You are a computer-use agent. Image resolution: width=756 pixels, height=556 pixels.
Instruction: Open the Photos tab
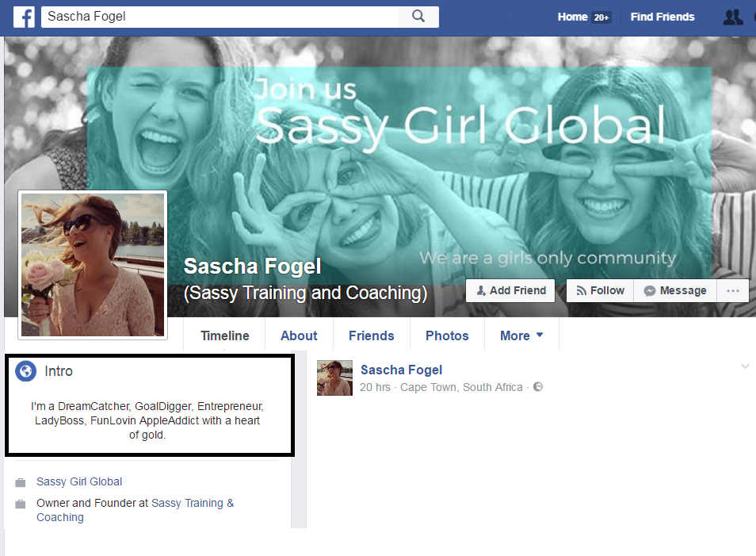447,336
